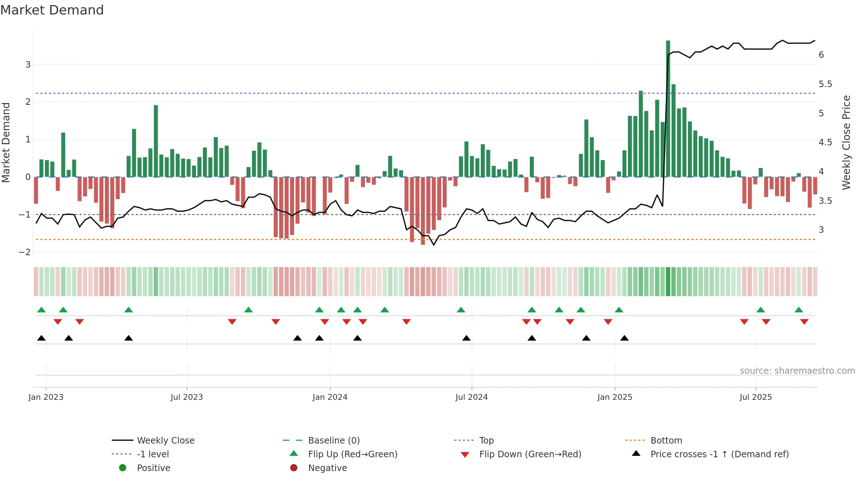Toggle the Top legend entry

(x=474, y=440)
